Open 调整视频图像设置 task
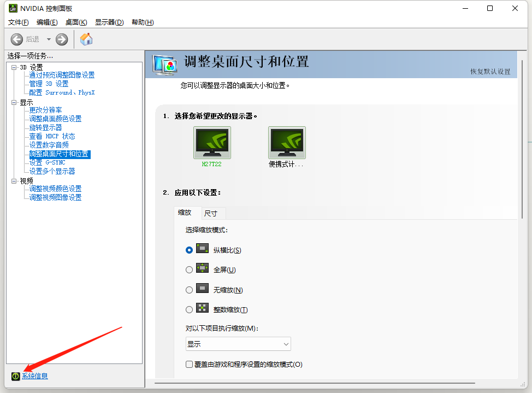 click(x=55, y=197)
